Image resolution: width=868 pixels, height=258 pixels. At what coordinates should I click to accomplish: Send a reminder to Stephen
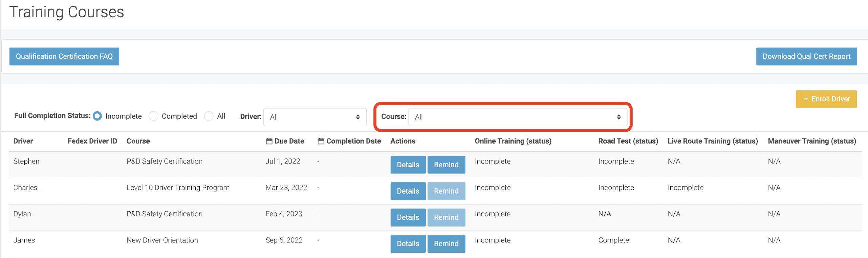446,165
